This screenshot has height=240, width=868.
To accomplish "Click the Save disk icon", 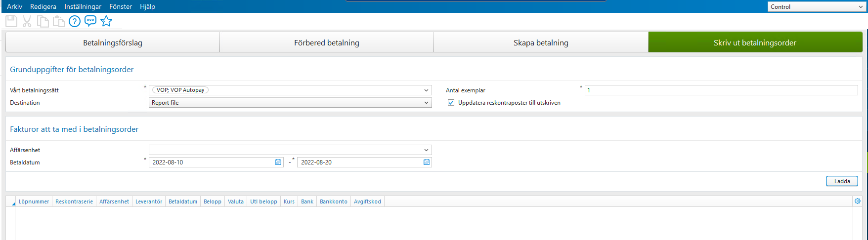I will pos(11,21).
